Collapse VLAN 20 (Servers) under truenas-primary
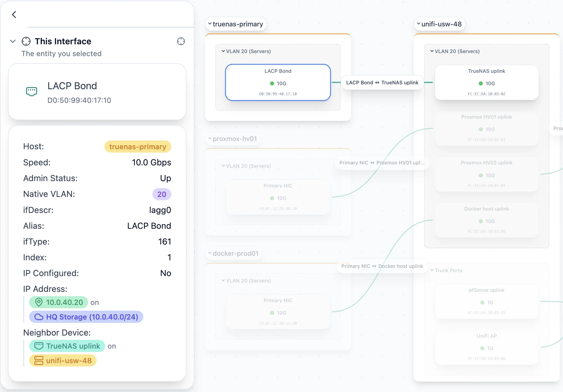563x392 pixels. 223,51
